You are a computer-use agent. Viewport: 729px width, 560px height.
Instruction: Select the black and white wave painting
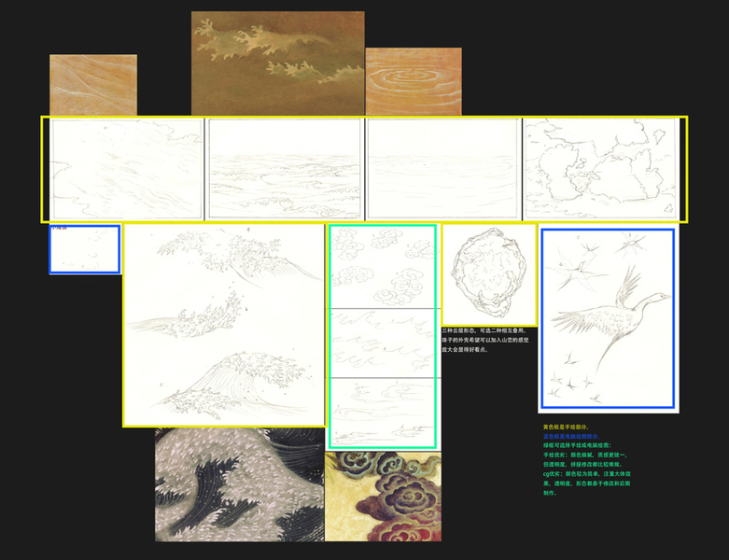coord(240,484)
